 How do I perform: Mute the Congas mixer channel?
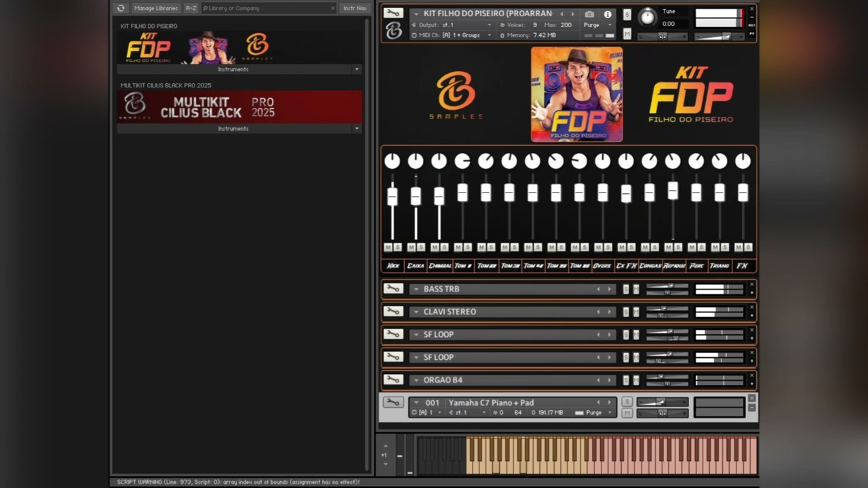click(x=645, y=247)
